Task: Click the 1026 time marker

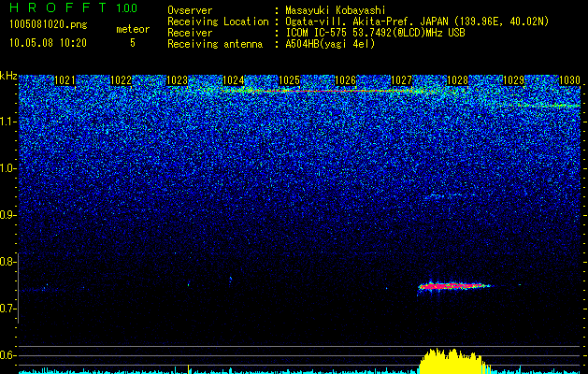Action: pos(345,80)
